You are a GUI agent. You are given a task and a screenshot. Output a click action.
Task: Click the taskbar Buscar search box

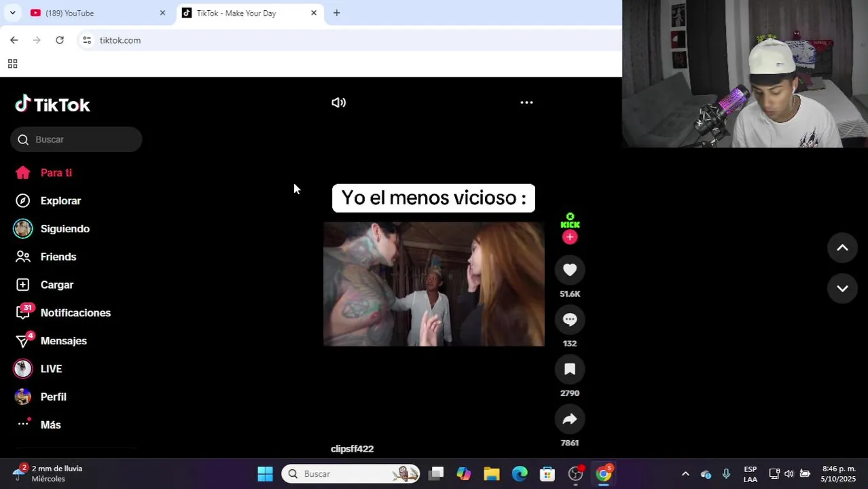pos(350,474)
